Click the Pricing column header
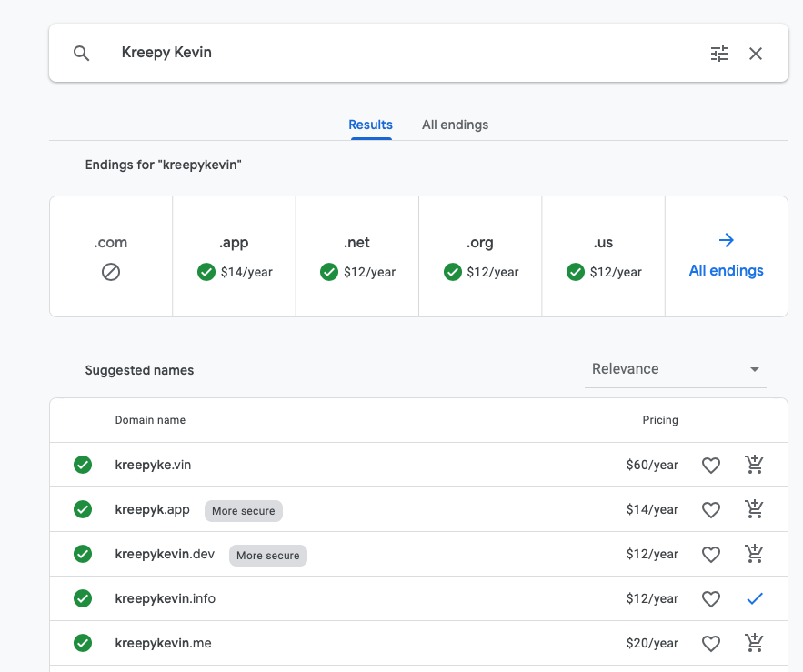Screen dimensions: 803x672 pos(660,420)
